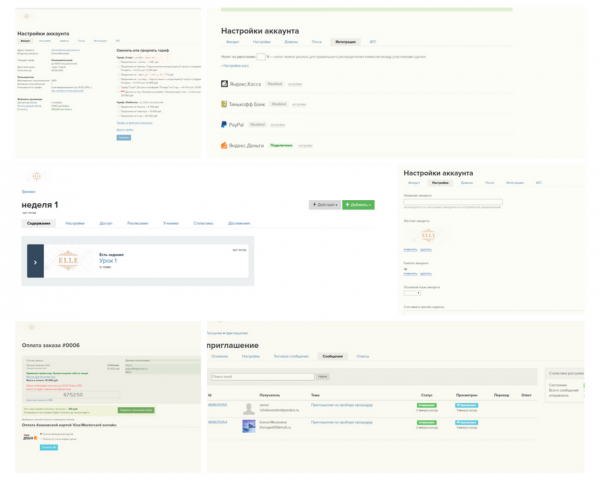Image resolution: width=600 pixels, height=480 pixels.
Task: Click the small logo at the top of the tariff panel
Action: point(26,16)
